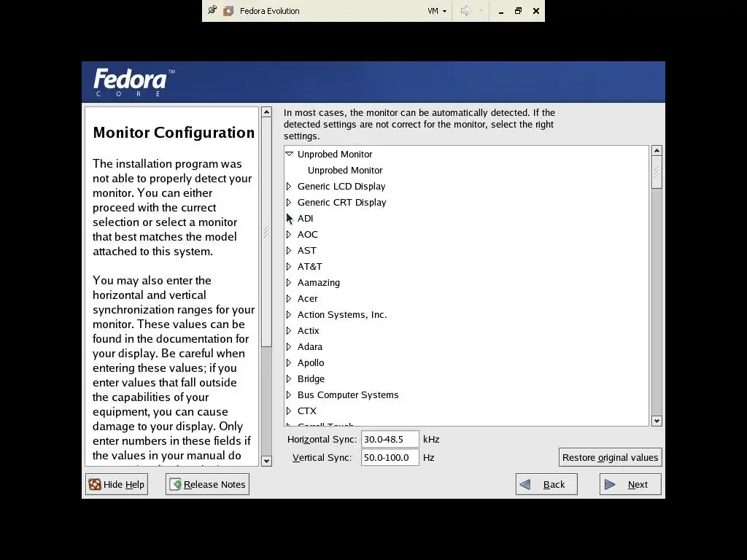Collapse the Unprobed Monitor category

(x=289, y=154)
